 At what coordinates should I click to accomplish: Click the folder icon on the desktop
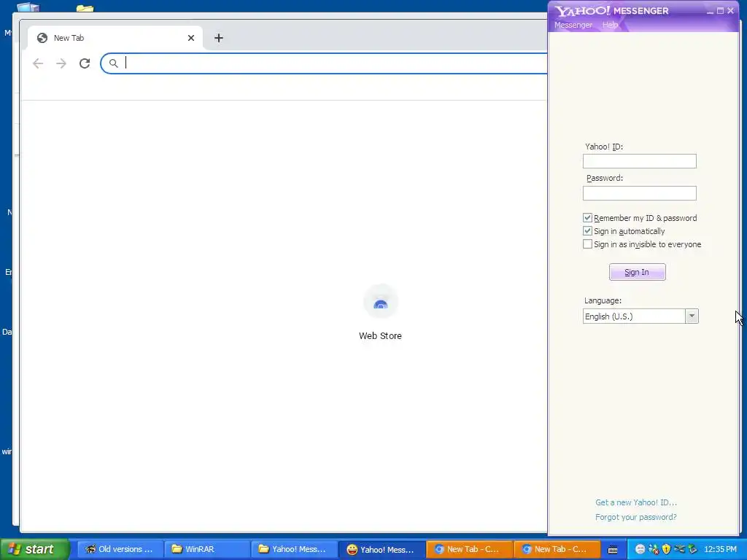tap(85, 8)
